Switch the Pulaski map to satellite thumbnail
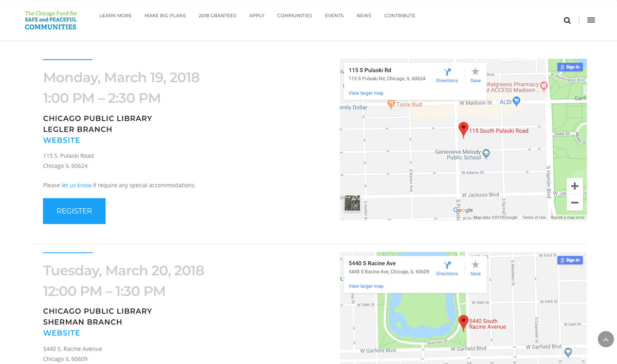617x364 pixels. click(352, 203)
